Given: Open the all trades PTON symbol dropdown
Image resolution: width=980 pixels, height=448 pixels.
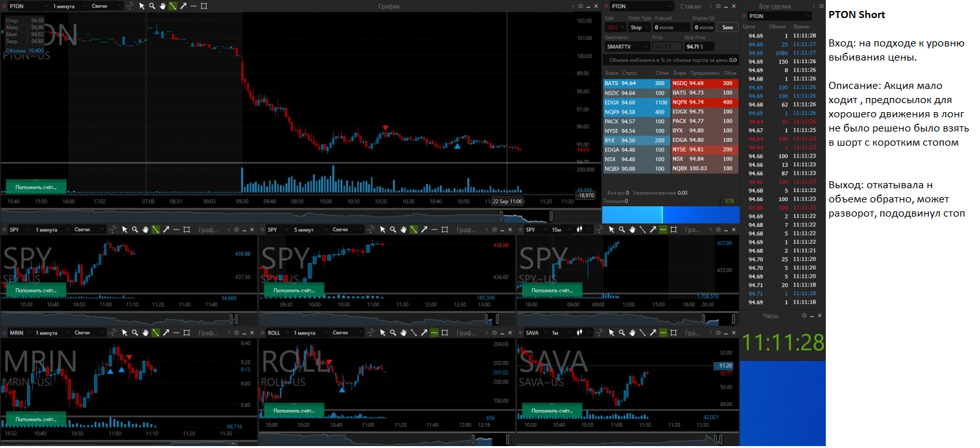Looking at the screenshot, I should pyautogui.click(x=779, y=16).
